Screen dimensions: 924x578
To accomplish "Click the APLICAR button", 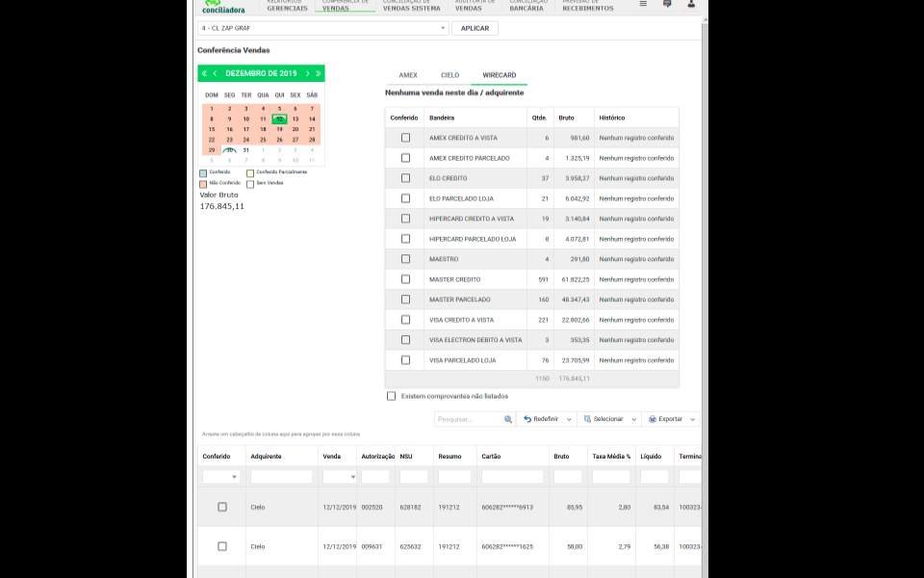I will 475,28.
